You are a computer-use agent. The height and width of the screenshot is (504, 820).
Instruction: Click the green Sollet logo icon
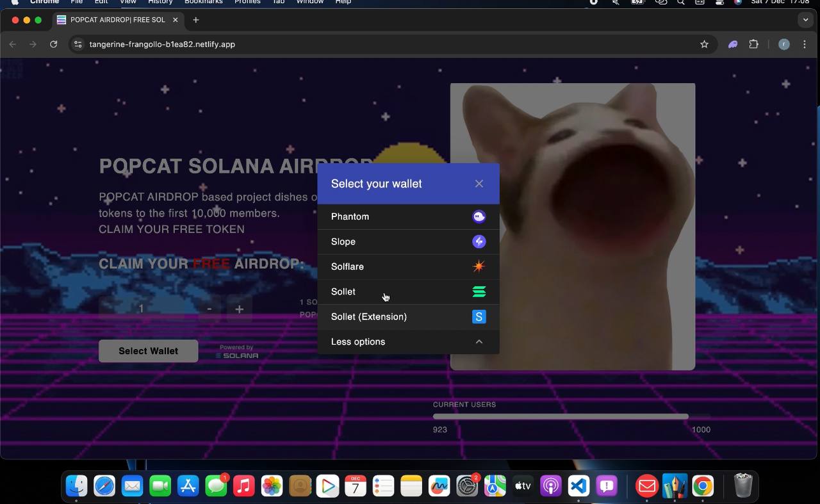click(479, 291)
